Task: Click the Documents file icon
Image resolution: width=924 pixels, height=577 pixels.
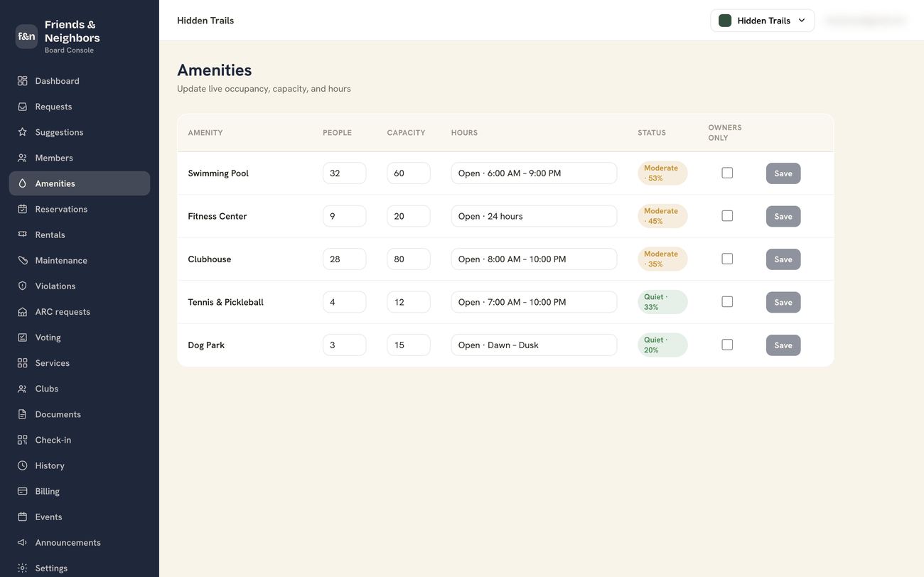Action: pyautogui.click(x=23, y=414)
